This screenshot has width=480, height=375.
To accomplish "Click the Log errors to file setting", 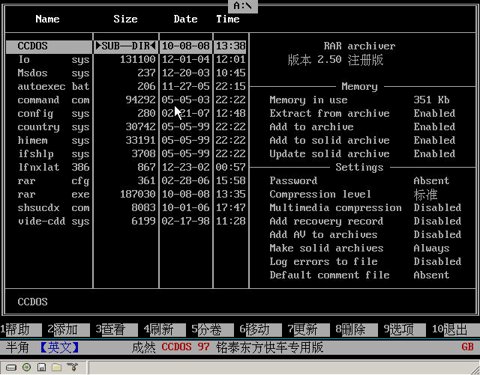I will [x=365, y=262].
